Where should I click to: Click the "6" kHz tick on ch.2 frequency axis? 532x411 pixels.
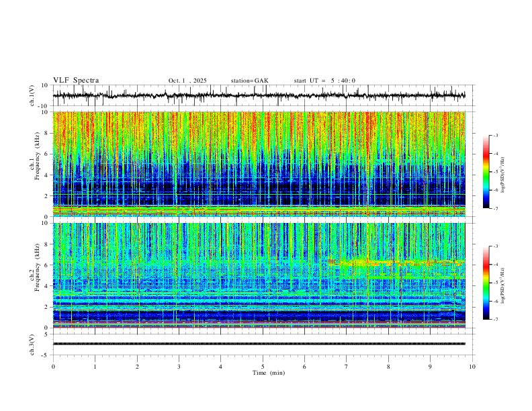click(47, 265)
